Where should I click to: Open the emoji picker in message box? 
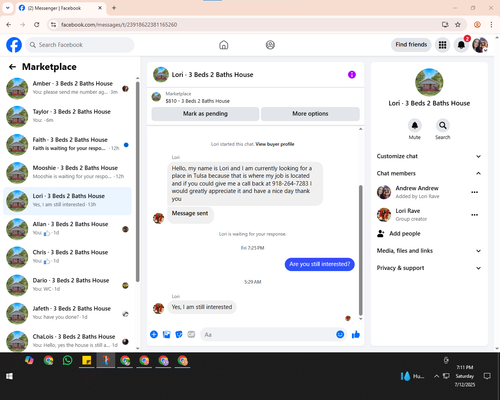[x=340, y=334]
